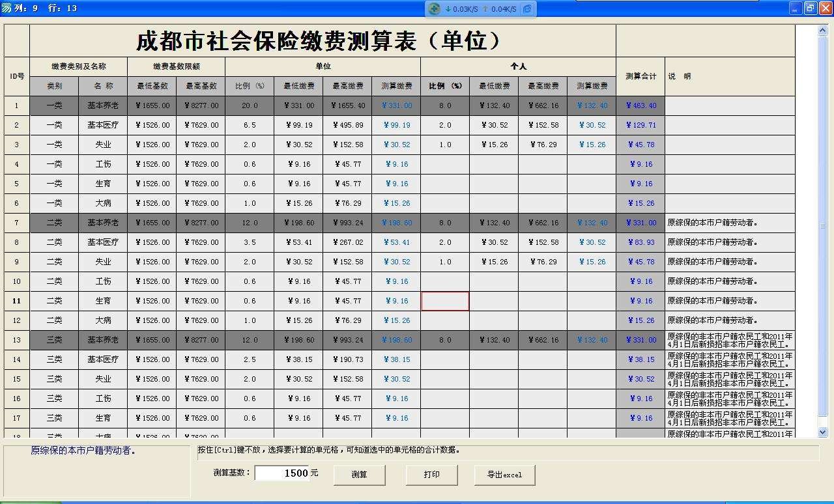The width and height of the screenshot is (834, 504).
Task: Click the scrollbar up arrow
Action: (822, 29)
